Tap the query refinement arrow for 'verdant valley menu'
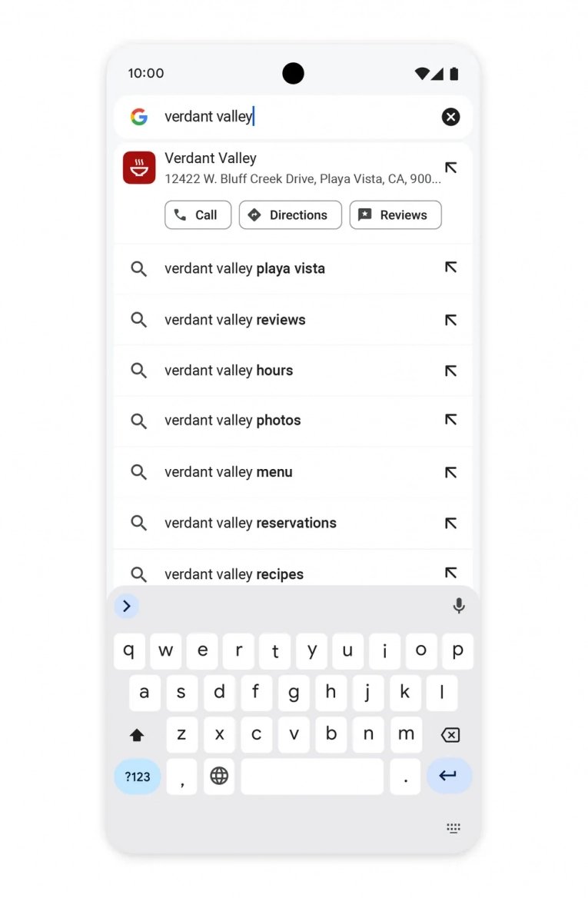Screen dimensions: 588x898 point(452,471)
